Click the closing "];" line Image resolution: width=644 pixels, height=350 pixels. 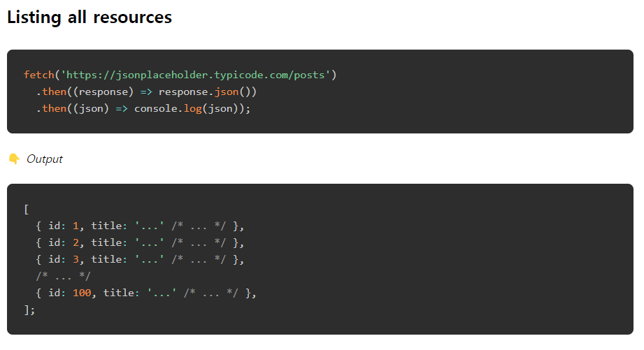pyautogui.click(x=29, y=309)
